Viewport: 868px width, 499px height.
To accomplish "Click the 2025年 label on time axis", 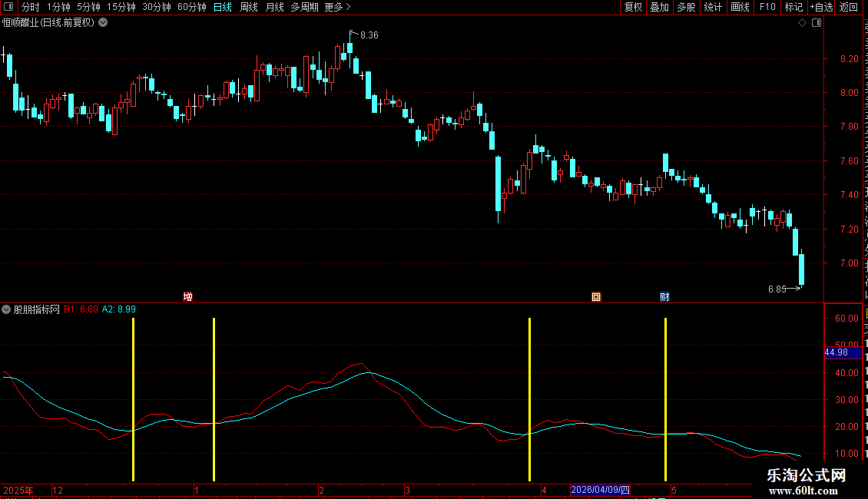I will point(18,490).
